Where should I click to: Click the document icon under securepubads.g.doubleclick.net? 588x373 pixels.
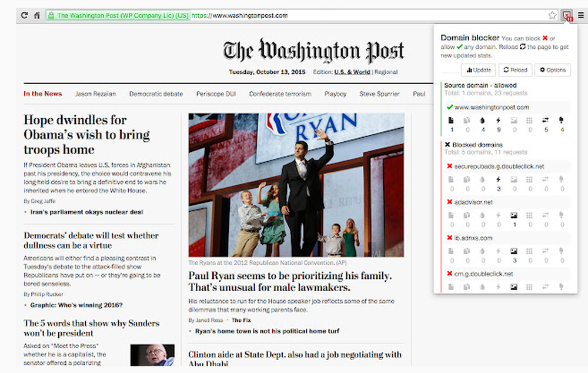451,179
